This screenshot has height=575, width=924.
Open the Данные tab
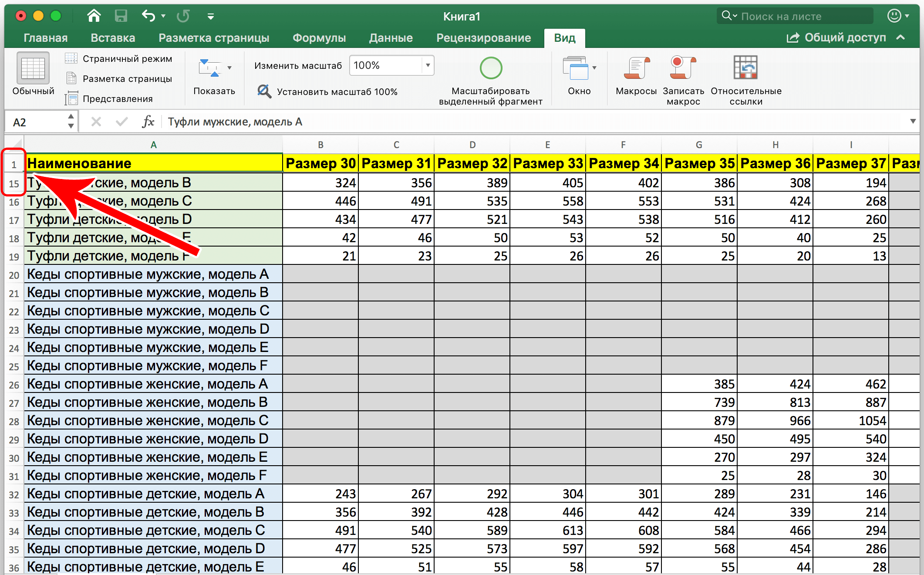391,38
